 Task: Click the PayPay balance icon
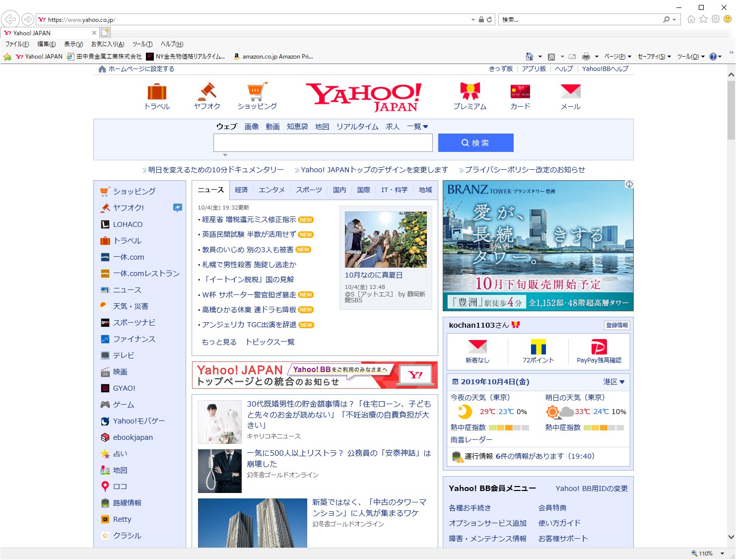pyautogui.click(x=599, y=347)
